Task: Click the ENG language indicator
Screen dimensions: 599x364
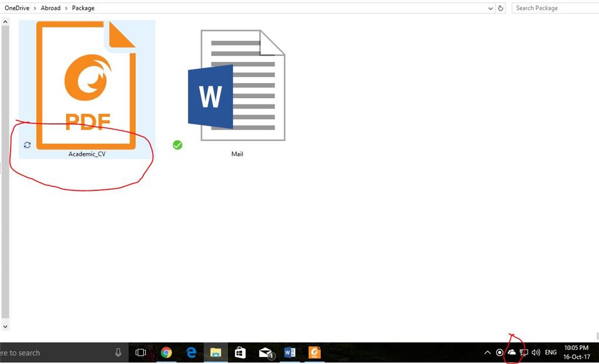Action: pyautogui.click(x=550, y=352)
